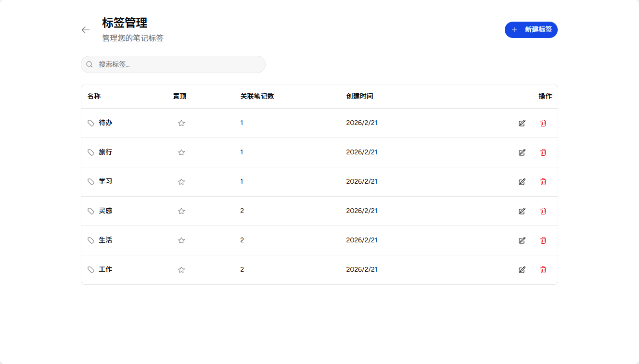Pin the 待办 tag with star
639x364 pixels.
click(x=181, y=123)
